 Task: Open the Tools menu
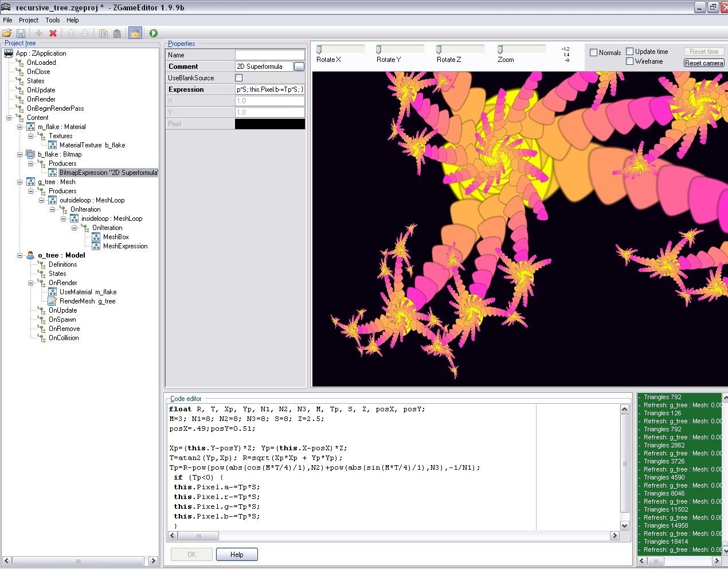point(53,20)
